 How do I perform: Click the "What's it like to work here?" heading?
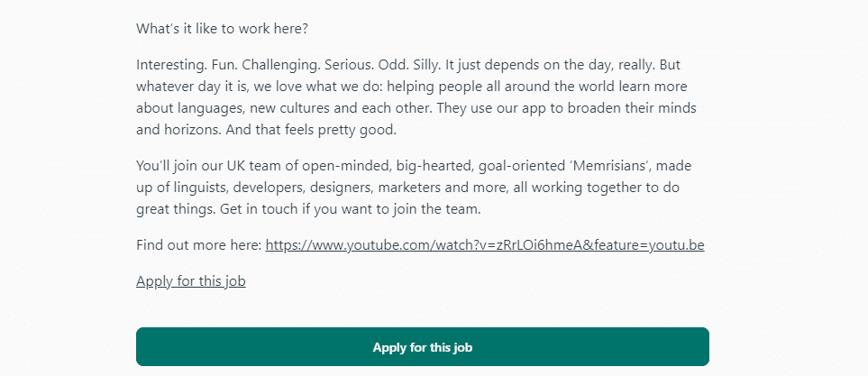tap(222, 29)
